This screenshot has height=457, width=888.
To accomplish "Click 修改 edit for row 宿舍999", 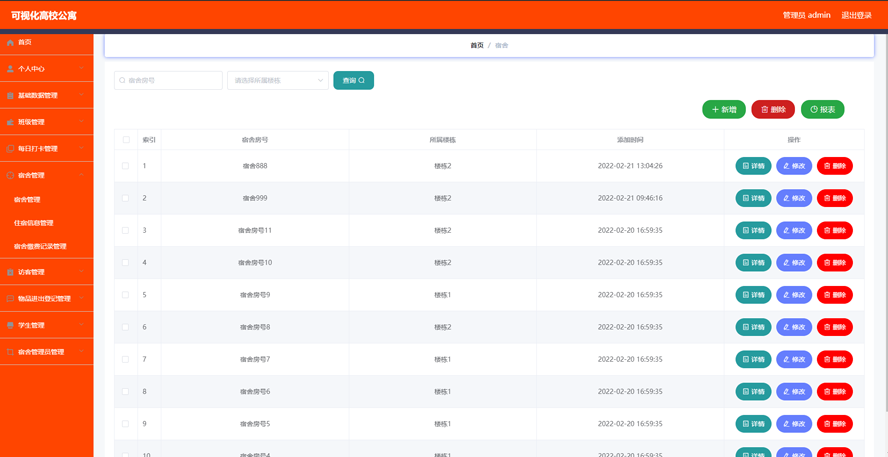I will pyautogui.click(x=794, y=198).
